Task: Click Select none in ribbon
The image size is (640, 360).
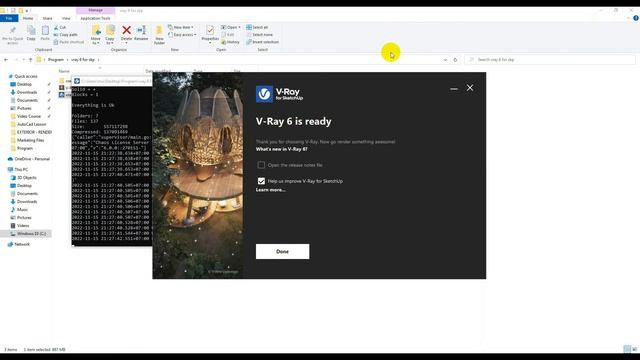Action: (260, 35)
